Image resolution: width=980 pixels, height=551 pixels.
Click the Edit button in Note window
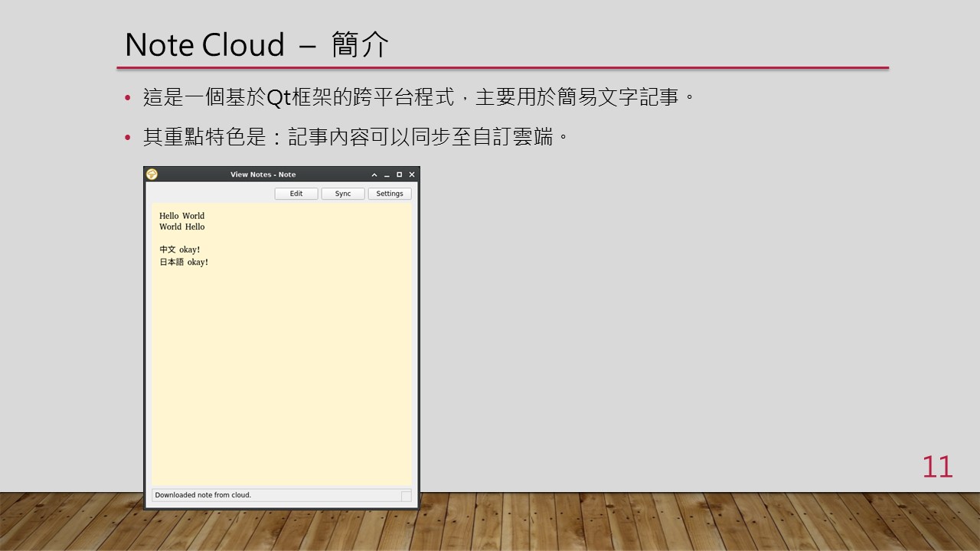pyautogui.click(x=296, y=194)
